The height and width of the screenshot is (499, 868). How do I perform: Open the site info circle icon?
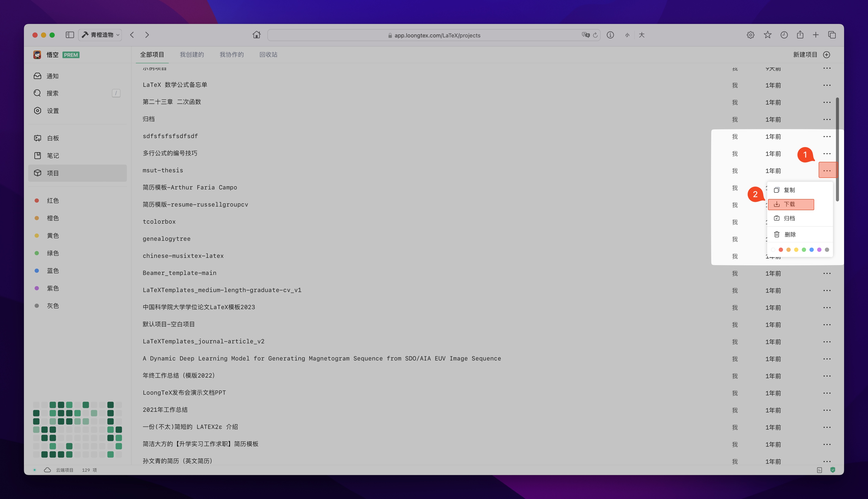click(x=610, y=35)
